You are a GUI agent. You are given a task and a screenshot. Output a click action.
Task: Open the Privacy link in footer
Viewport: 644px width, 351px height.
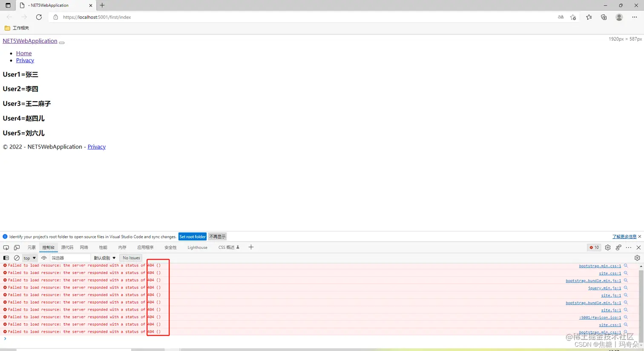[97, 147]
